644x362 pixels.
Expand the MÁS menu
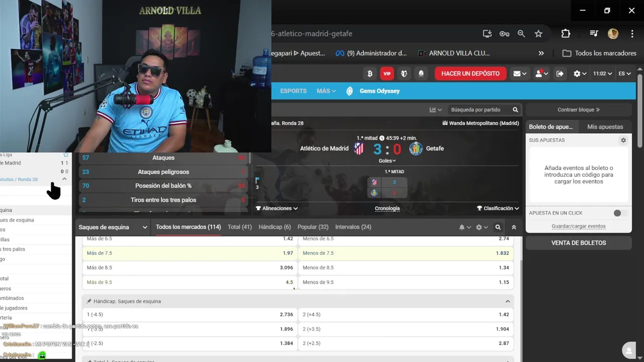326,91
